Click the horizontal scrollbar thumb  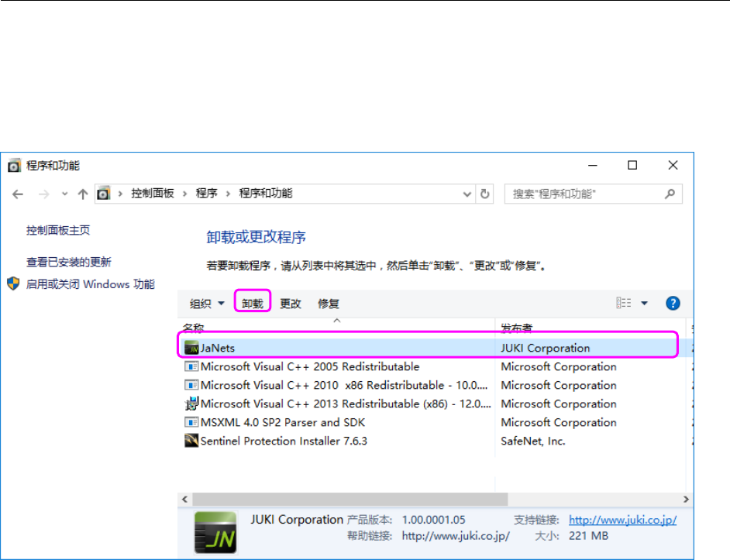(x=350, y=499)
